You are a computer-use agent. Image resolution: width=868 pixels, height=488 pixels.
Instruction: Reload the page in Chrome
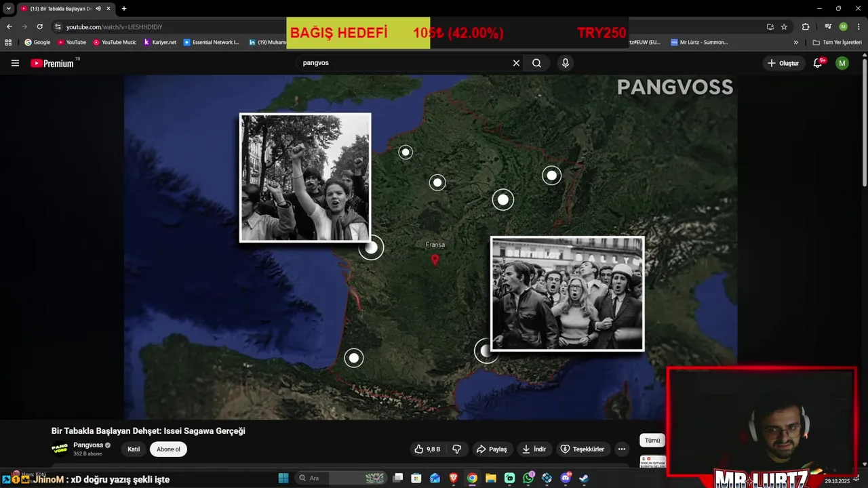click(x=40, y=26)
